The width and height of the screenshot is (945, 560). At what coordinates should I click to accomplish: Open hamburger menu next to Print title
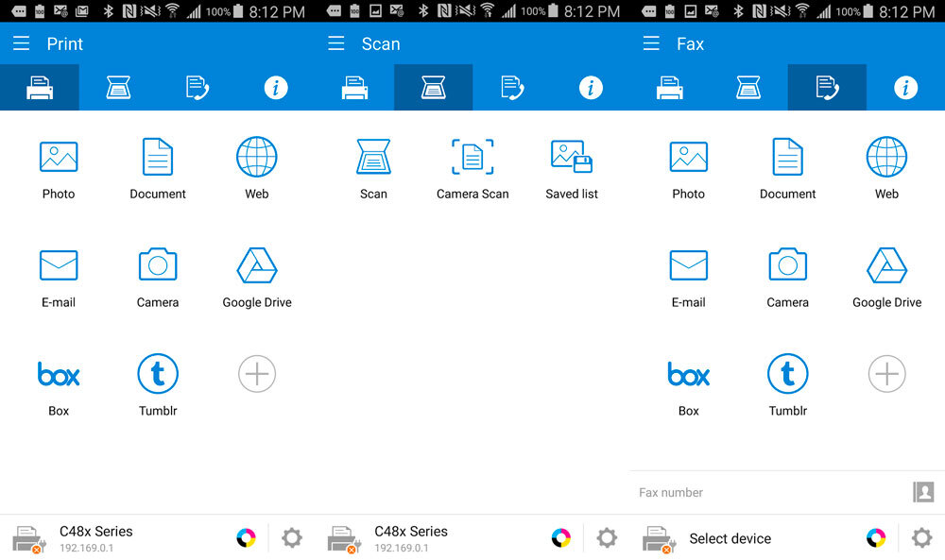point(22,44)
